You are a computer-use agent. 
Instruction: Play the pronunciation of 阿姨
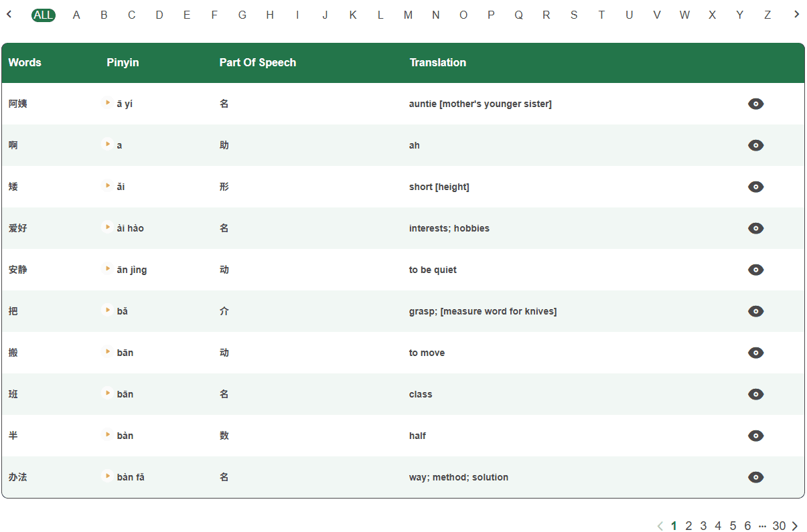point(107,102)
